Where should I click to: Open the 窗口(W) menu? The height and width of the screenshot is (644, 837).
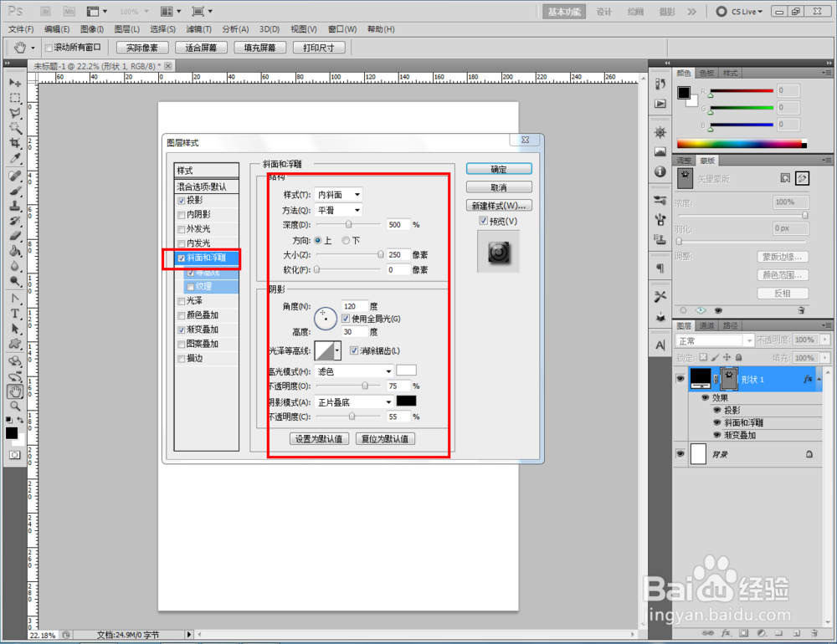(x=342, y=29)
